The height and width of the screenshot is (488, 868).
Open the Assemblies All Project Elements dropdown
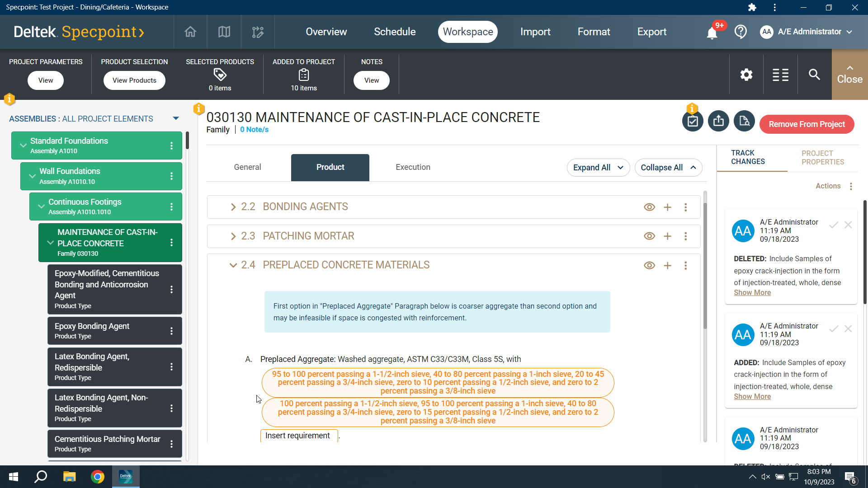coord(176,118)
